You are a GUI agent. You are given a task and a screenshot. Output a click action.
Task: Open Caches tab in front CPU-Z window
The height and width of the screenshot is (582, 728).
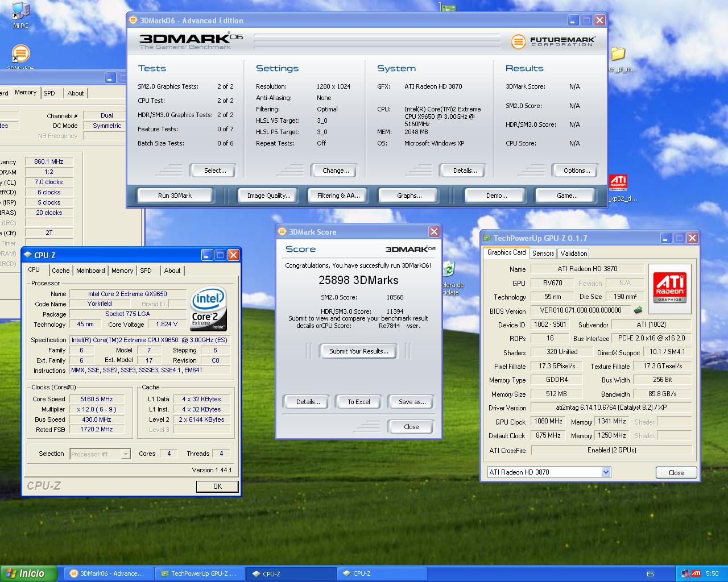pyautogui.click(x=61, y=271)
